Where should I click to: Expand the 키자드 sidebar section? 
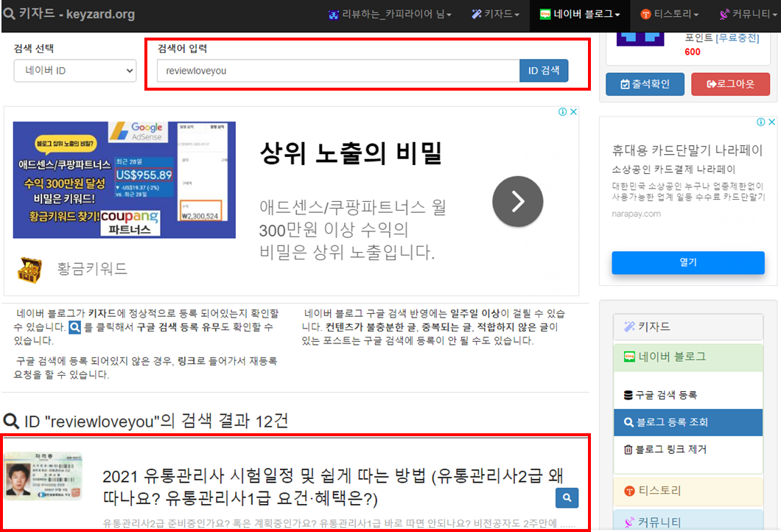[x=688, y=326]
